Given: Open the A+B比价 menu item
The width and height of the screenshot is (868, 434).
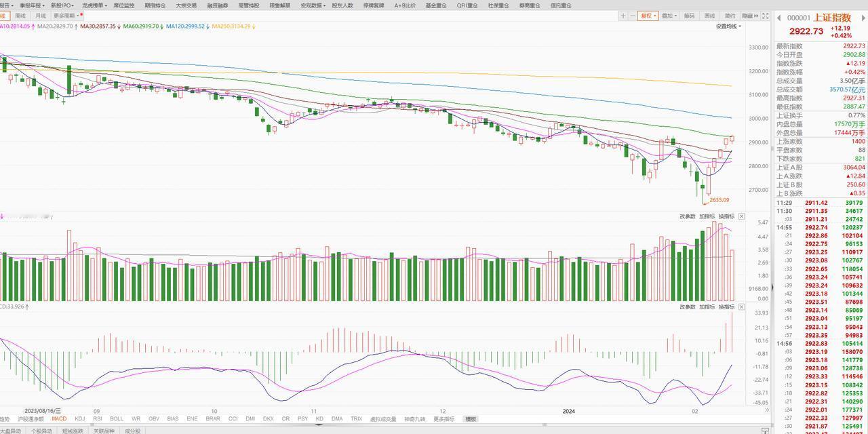Looking at the screenshot, I should pyautogui.click(x=406, y=5).
